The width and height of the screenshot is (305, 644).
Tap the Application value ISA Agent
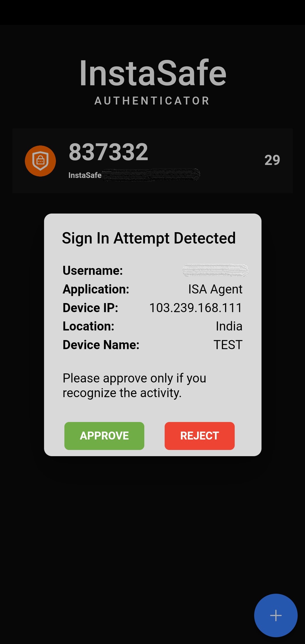click(215, 289)
